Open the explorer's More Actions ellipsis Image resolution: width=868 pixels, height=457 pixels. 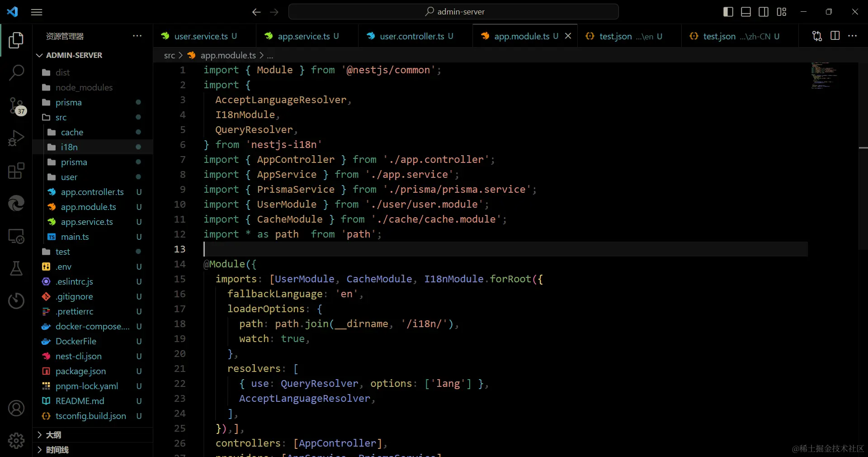point(137,36)
